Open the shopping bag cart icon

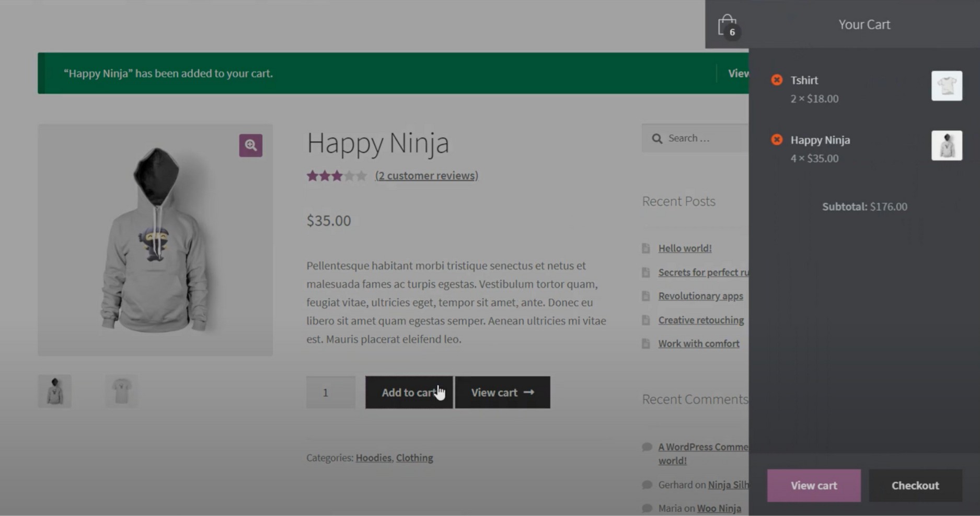click(x=727, y=25)
